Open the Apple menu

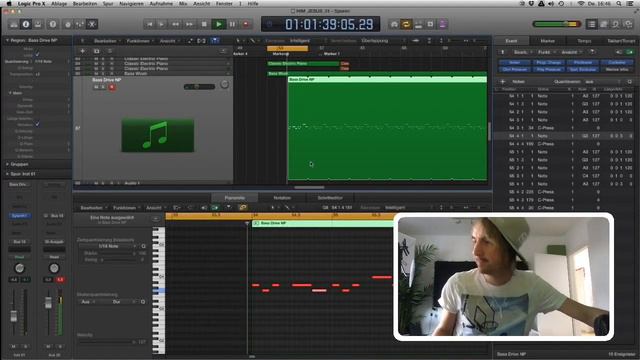(9, 3)
